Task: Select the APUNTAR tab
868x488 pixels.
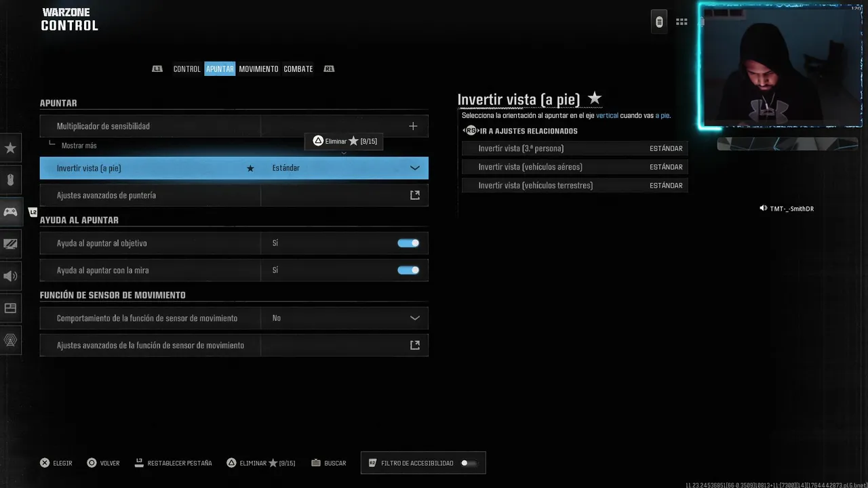Action: coord(220,69)
